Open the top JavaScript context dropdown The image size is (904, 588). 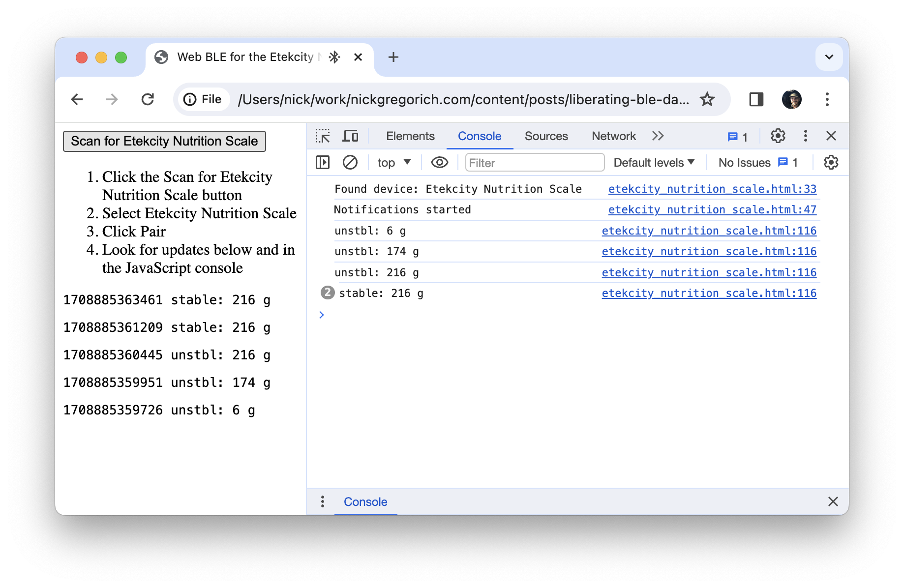click(393, 163)
